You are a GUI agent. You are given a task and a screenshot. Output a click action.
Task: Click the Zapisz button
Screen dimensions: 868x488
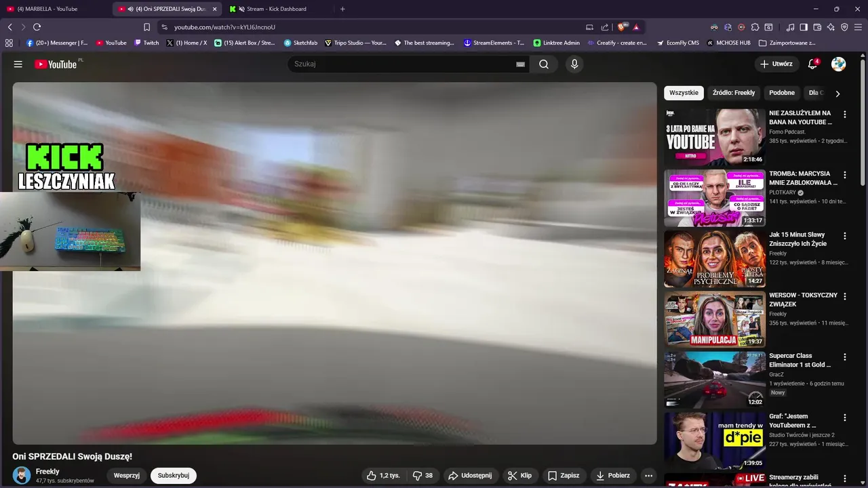pyautogui.click(x=564, y=476)
